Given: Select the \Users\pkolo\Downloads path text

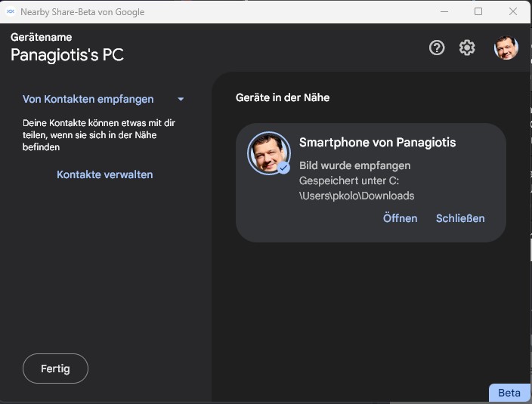Looking at the screenshot, I should click(x=357, y=196).
